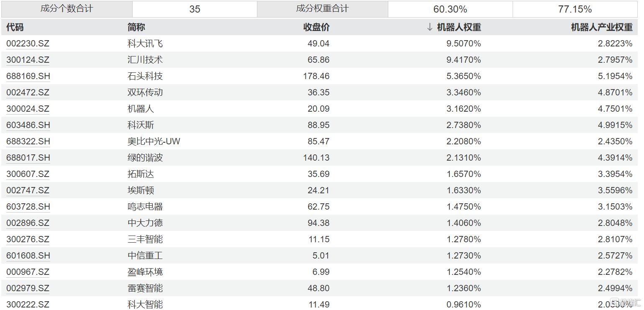This screenshot has width=644, height=310.
Task: Click robot weight 5.3650%
Action: click(x=464, y=76)
